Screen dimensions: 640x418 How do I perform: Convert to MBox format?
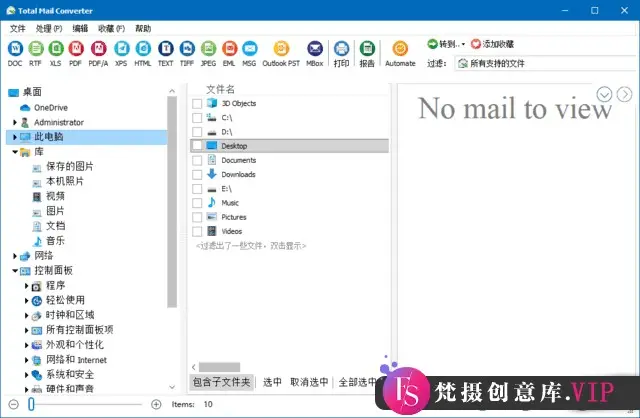(x=315, y=53)
